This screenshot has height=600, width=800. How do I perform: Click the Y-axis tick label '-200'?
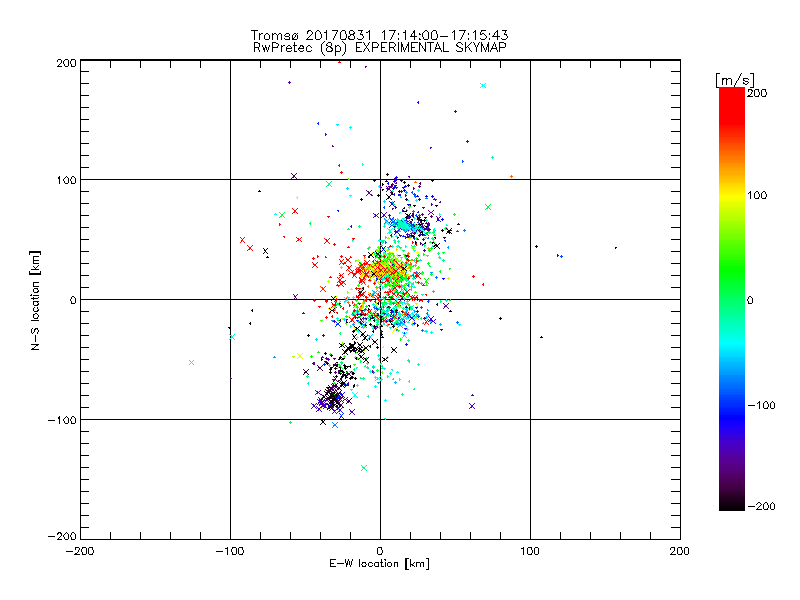point(62,536)
